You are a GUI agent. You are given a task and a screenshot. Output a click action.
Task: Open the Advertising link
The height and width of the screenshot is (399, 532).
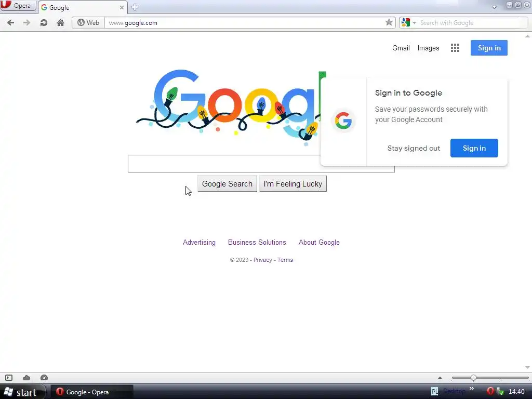point(199,242)
